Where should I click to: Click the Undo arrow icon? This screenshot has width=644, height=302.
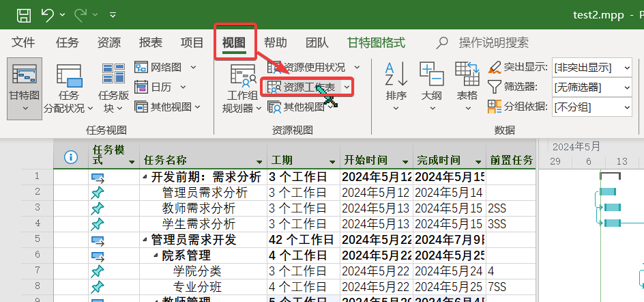tap(47, 15)
